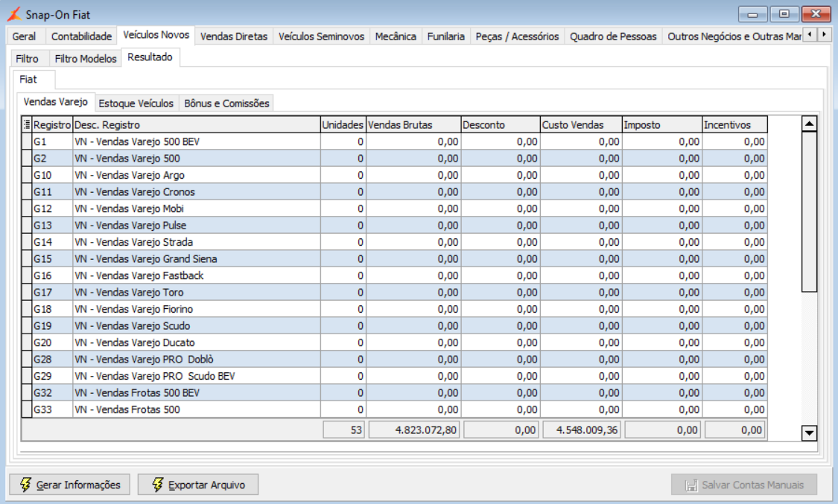Click the Salvar Contas Manuais button
The image size is (838, 504).
pyautogui.click(x=744, y=484)
